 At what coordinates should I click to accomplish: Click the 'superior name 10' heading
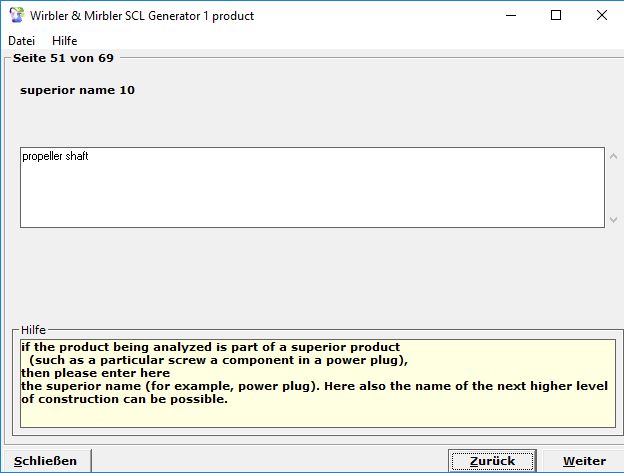point(77,91)
